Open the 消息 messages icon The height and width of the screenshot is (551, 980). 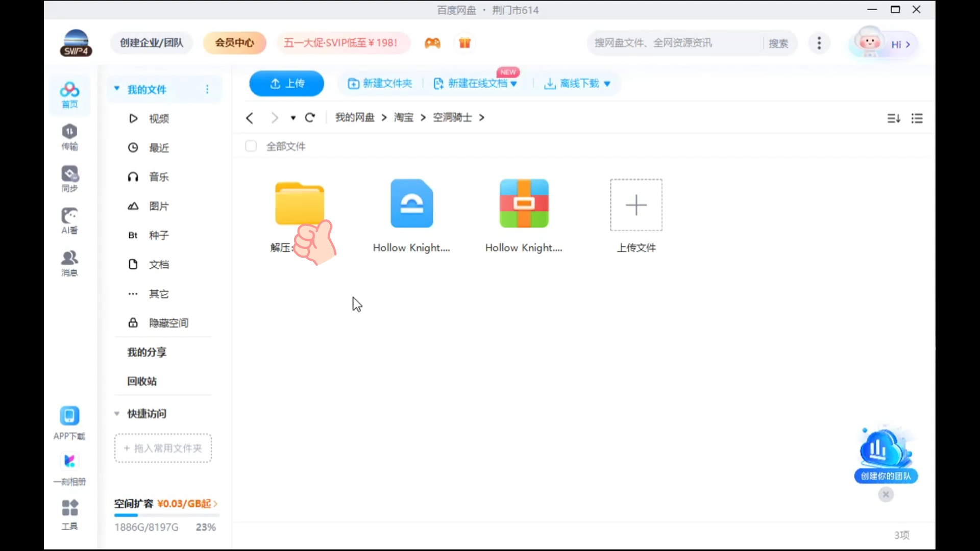tap(70, 263)
